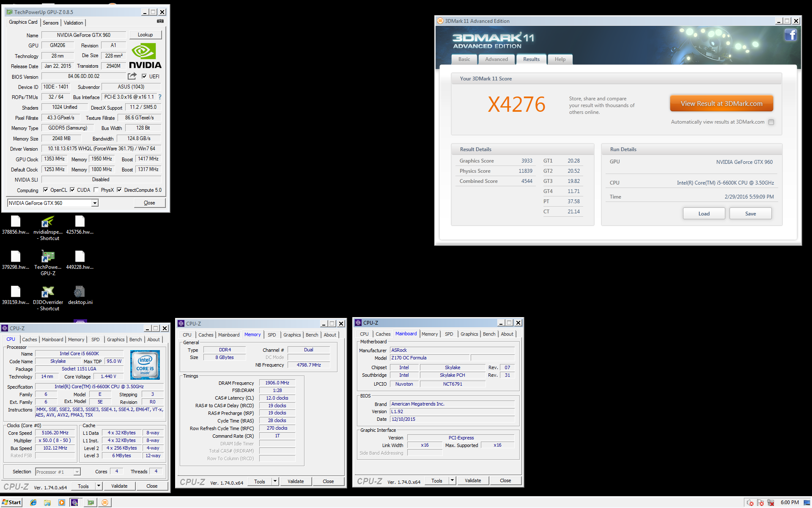The image size is (812, 508).
Task: Open Bench tab in CPU-Z Mainboard window
Action: (x=489, y=334)
